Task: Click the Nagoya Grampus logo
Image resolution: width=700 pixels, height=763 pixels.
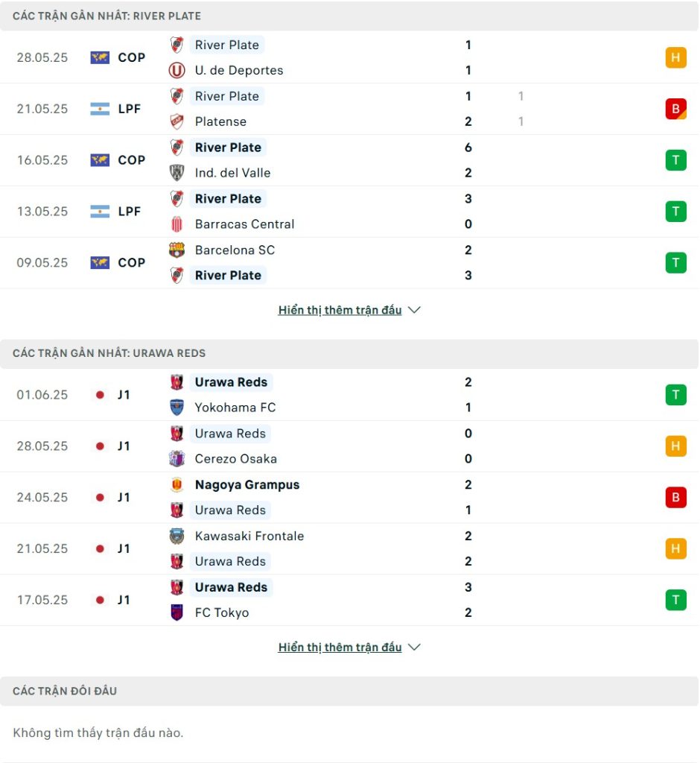Action: [x=176, y=485]
